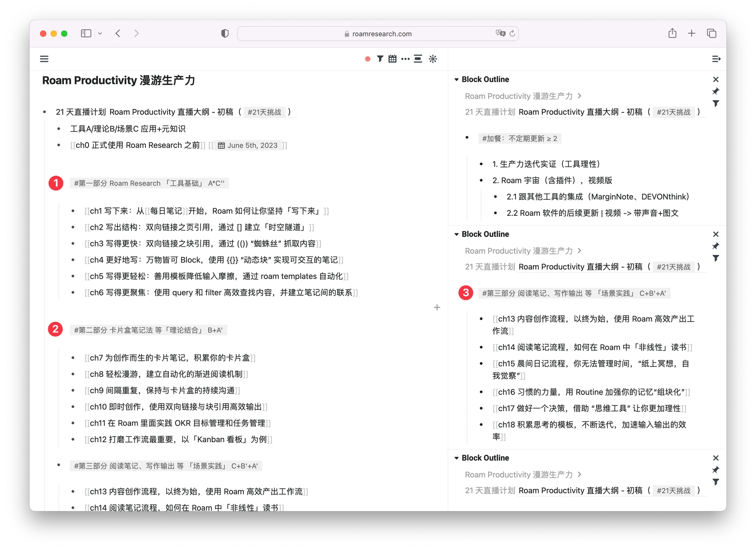The width and height of the screenshot is (756, 550).
Task: Open the three-dot more options menu
Action: [405, 59]
